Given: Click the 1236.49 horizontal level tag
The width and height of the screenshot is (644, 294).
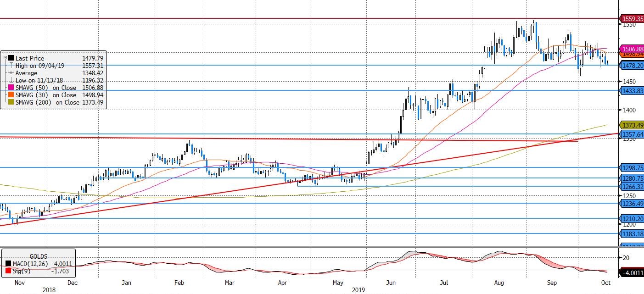Looking at the screenshot, I should click(632, 204).
